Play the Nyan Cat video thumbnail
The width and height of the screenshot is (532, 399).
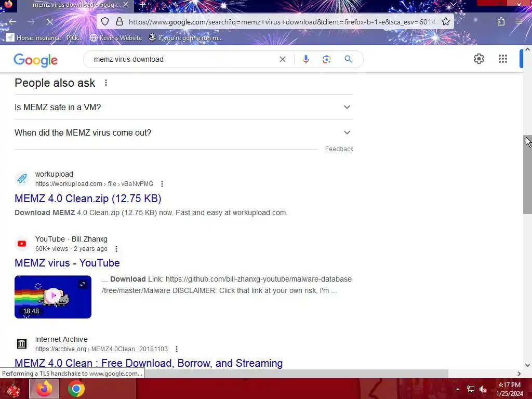53,297
